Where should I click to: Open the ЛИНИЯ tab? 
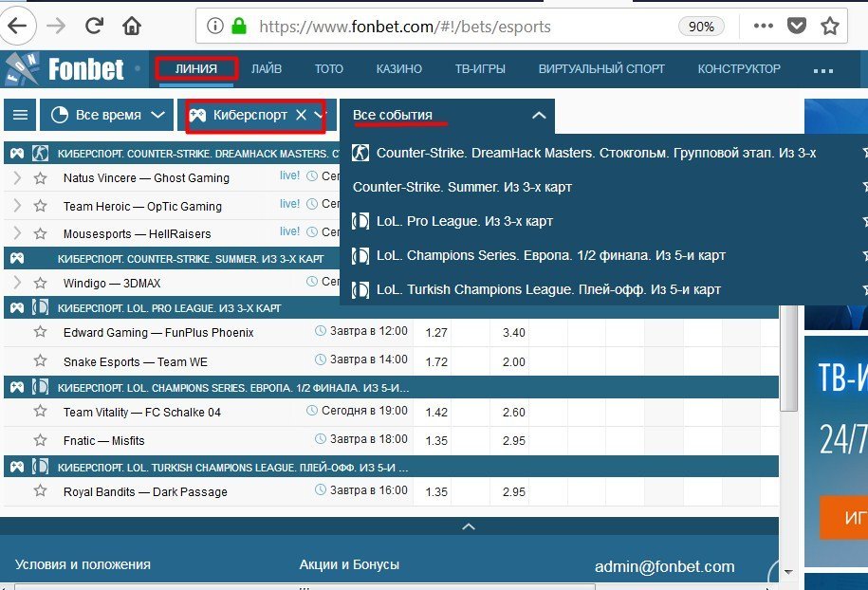point(196,69)
